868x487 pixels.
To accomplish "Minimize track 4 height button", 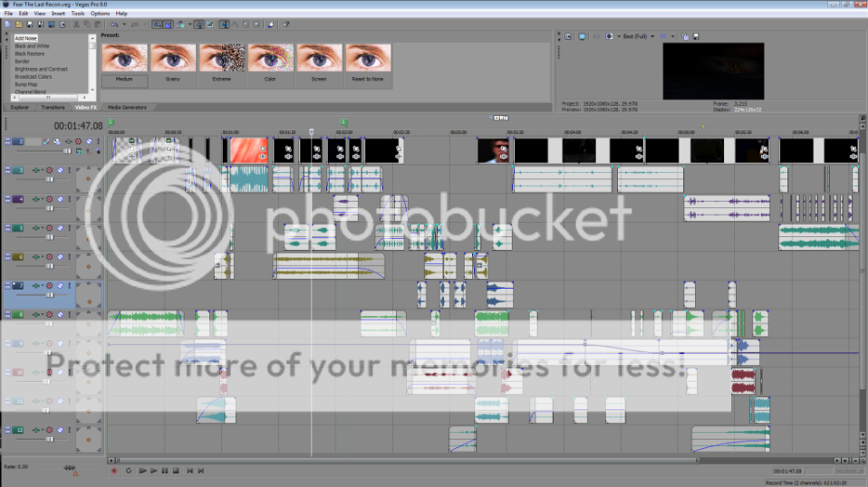I will click(x=8, y=199).
